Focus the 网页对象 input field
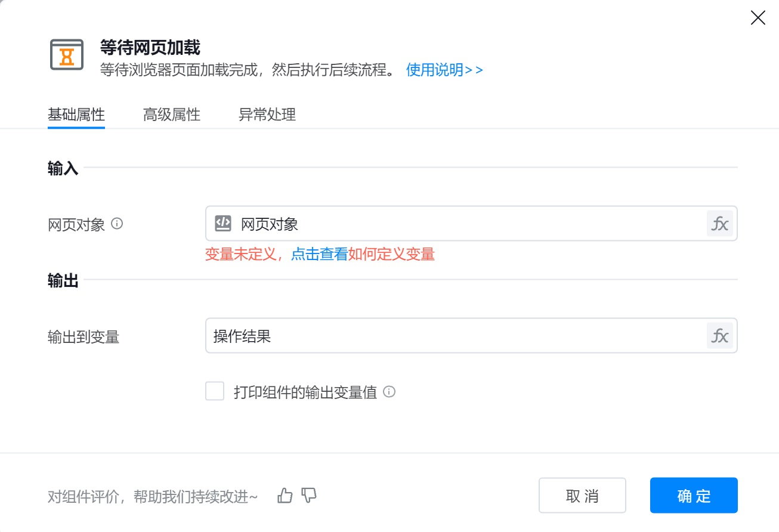Image resolution: width=779 pixels, height=532 pixels. 465,224
